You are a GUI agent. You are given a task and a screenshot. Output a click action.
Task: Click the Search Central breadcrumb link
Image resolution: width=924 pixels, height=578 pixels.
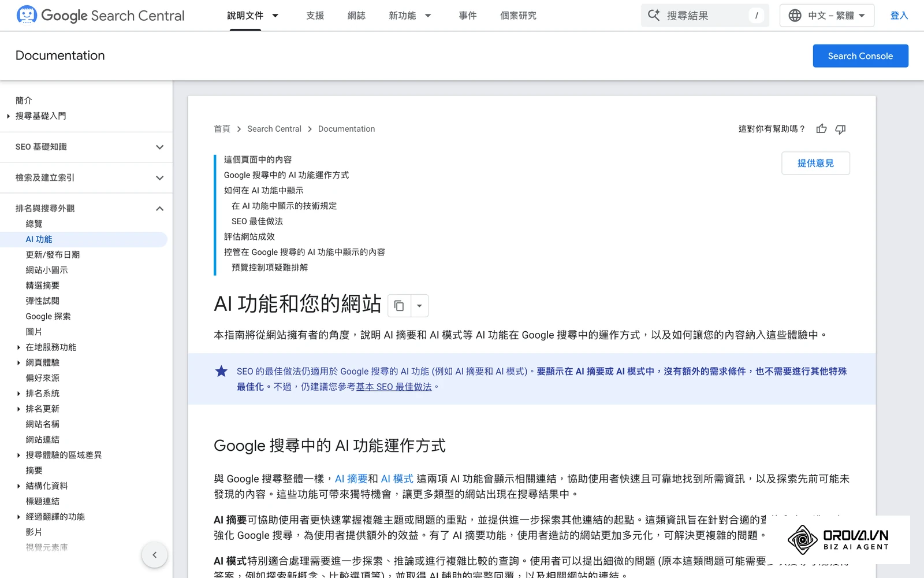[x=274, y=129]
